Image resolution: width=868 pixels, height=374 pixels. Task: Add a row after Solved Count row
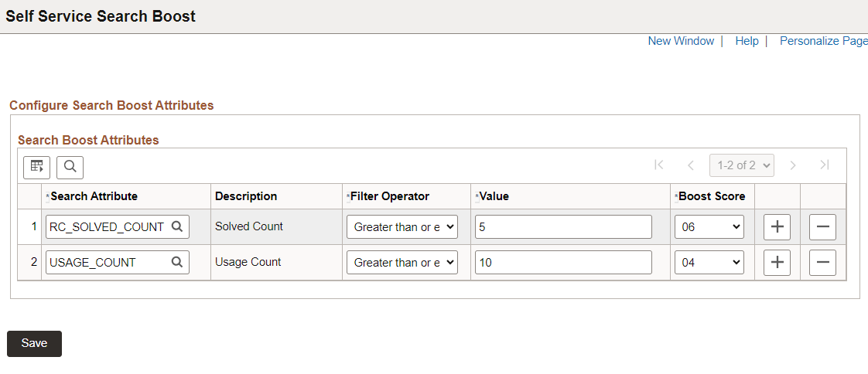coord(777,227)
